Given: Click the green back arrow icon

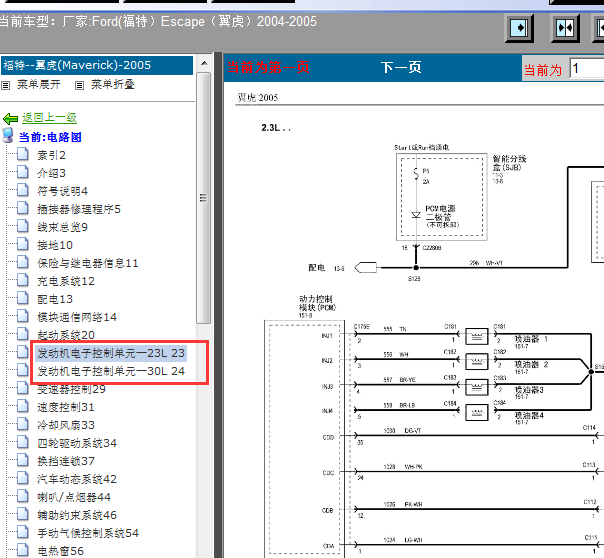Looking at the screenshot, I should [10, 118].
